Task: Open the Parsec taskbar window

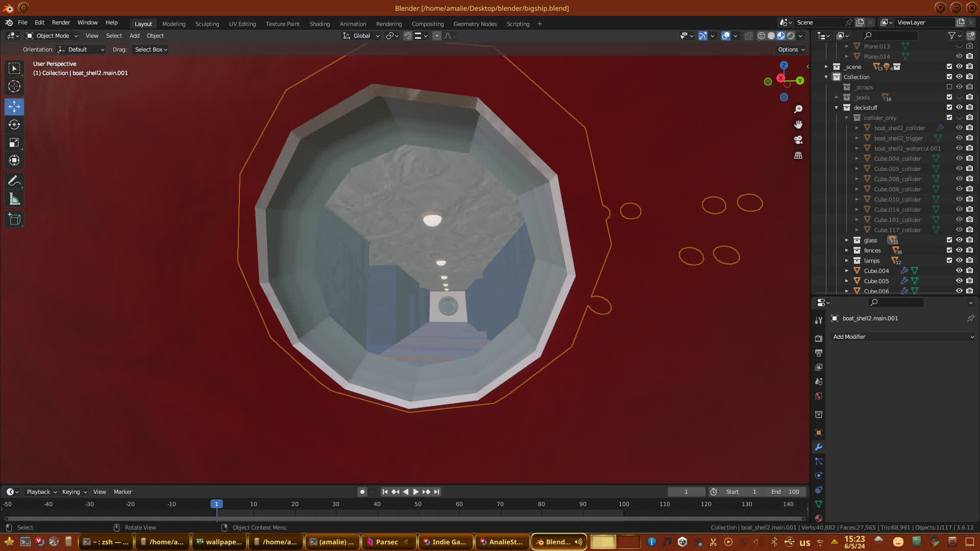Action: [x=387, y=542]
